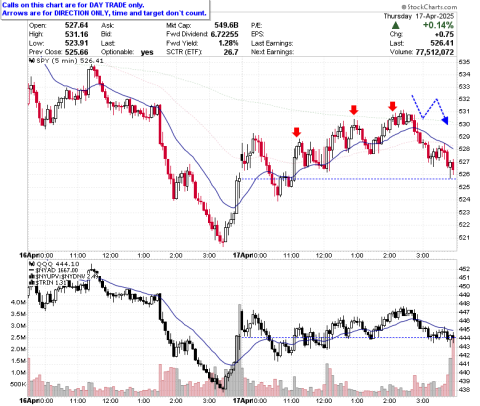The width and height of the screenshot is (480, 406).
Task: Click the blue dashed arrowhead pointing down
Action: click(445, 120)
